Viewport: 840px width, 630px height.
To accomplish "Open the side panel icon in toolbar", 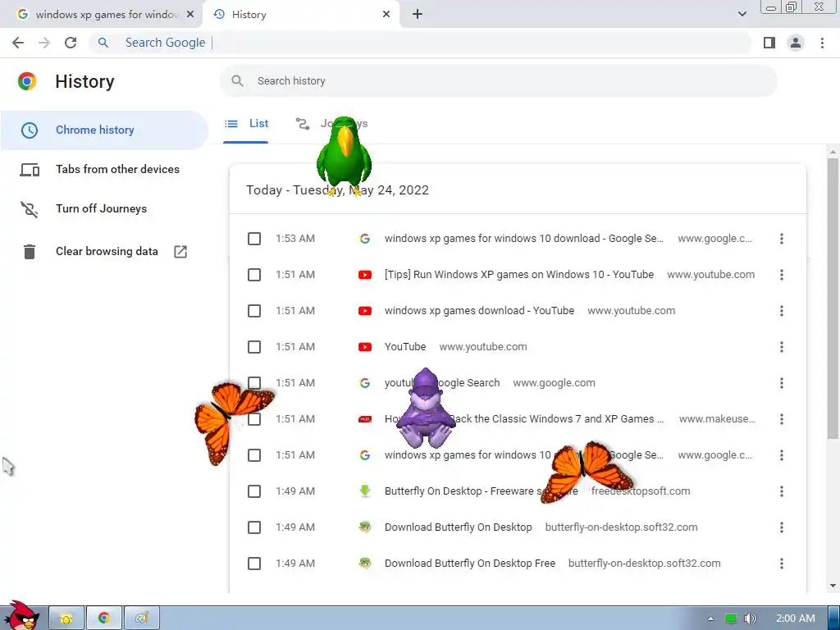I will tap(769, 43).
